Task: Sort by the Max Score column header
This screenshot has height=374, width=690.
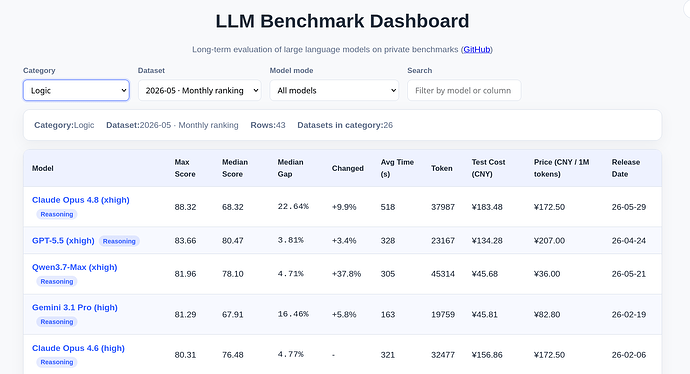Action: (x=185, y=168)
